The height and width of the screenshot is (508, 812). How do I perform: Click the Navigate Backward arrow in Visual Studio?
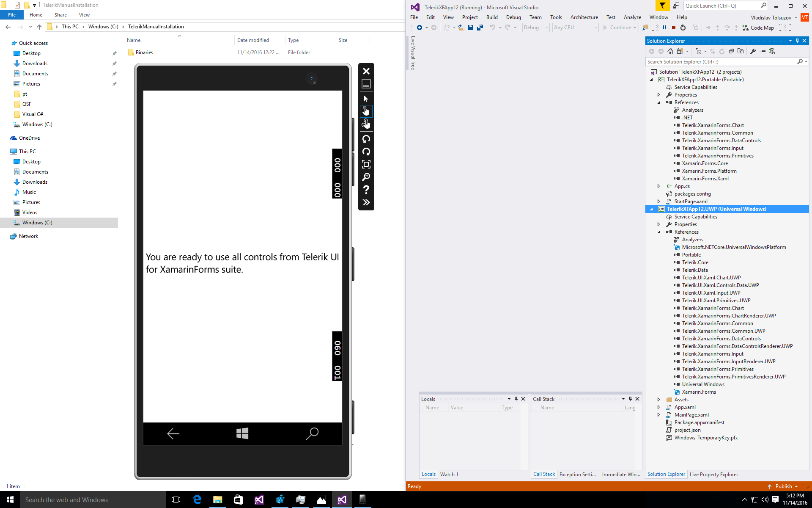tap(420, 28)
